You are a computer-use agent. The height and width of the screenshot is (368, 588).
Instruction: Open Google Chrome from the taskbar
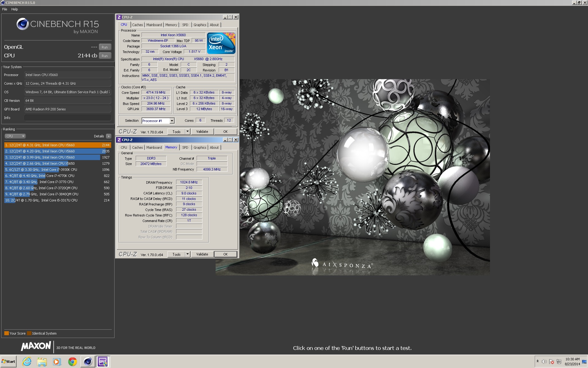(x=73, y=362)
